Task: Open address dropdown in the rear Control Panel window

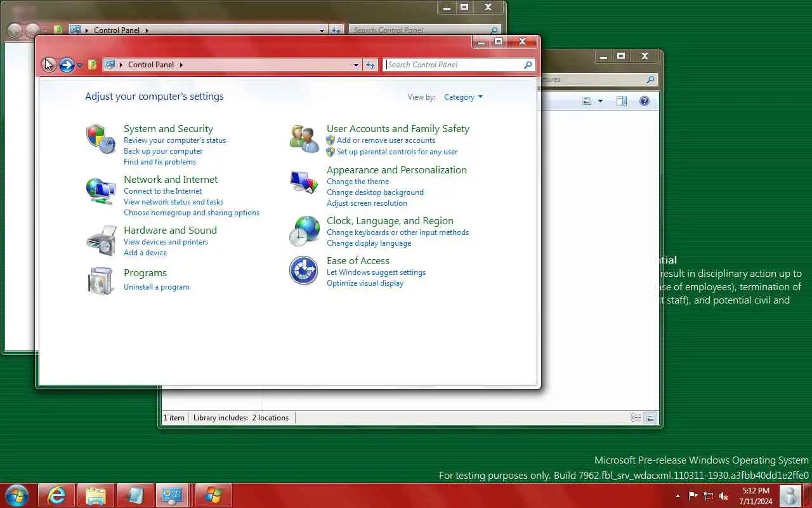Action: 322,30
